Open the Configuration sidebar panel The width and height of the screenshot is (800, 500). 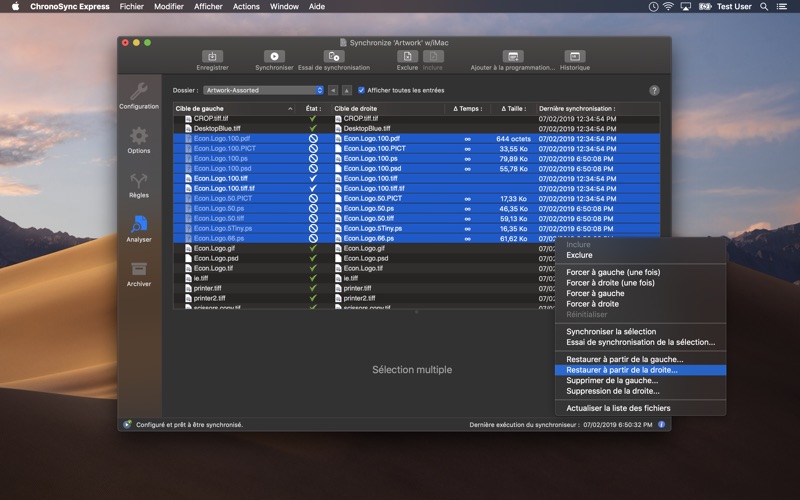tap(139, 96)
